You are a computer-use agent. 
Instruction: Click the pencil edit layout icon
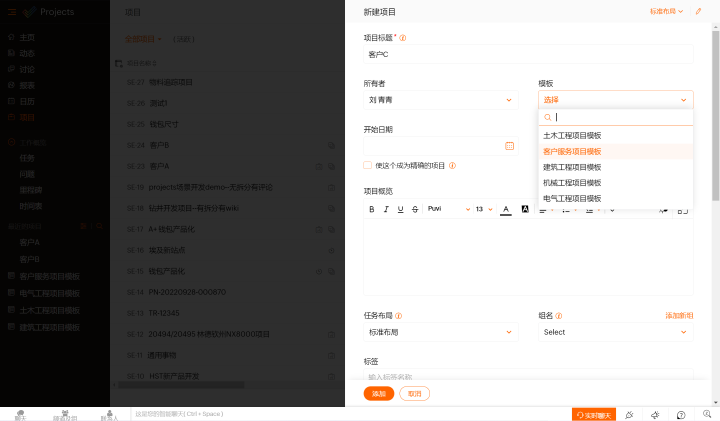click(x=698, y=11)
